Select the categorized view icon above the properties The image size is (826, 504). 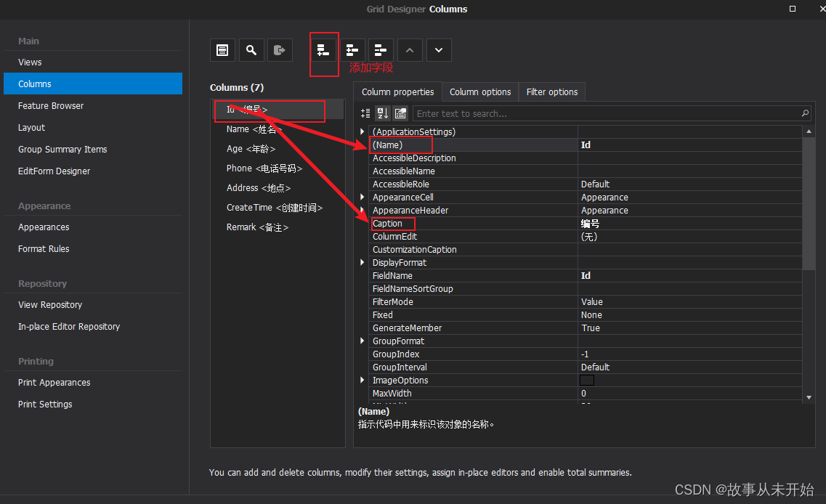(x=365, y=113)
